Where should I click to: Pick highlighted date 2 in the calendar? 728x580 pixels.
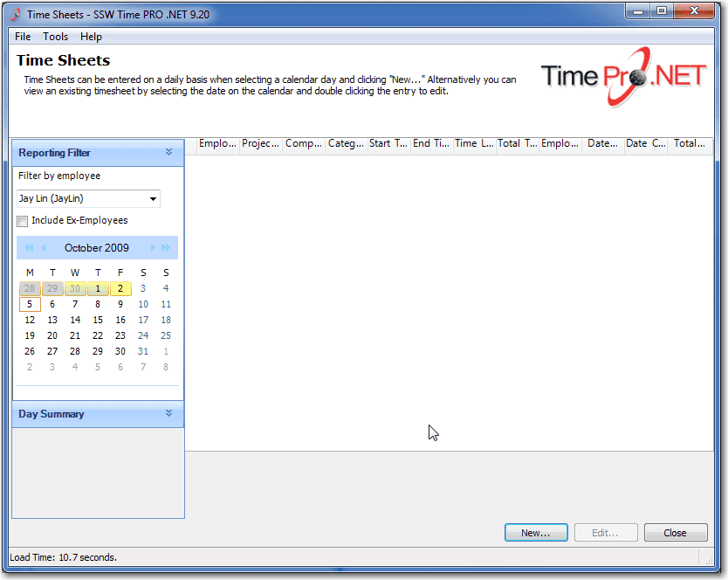(120, 289)
